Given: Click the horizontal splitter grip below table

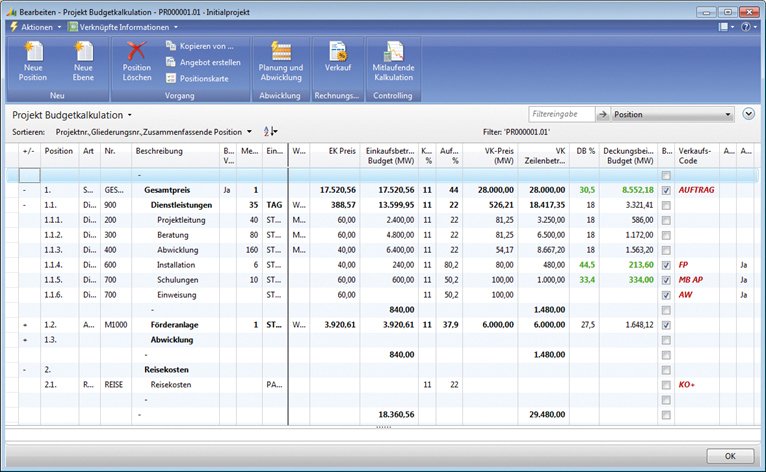Looking at the screenshot, I should click(383, 427).
